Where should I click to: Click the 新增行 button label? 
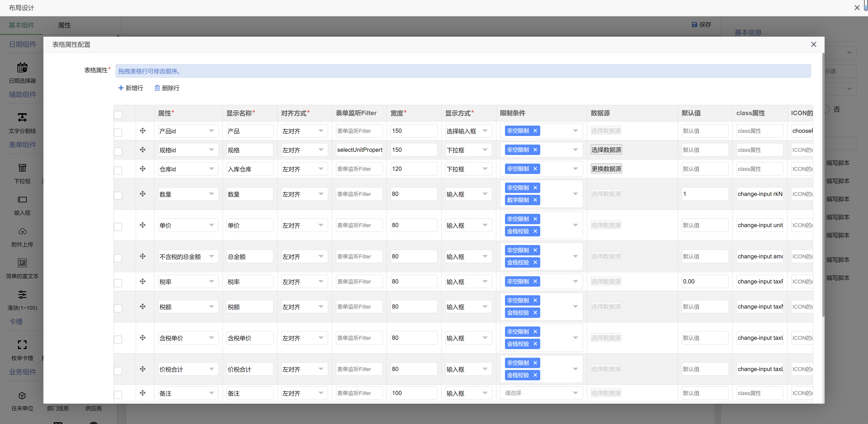pos(134,88)
